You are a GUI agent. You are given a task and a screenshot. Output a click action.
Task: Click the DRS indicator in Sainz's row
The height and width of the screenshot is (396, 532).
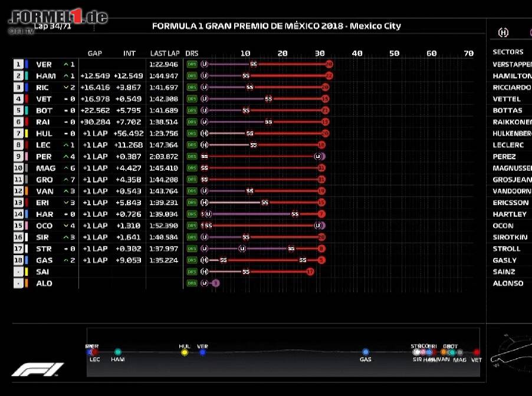coord(192,272)
